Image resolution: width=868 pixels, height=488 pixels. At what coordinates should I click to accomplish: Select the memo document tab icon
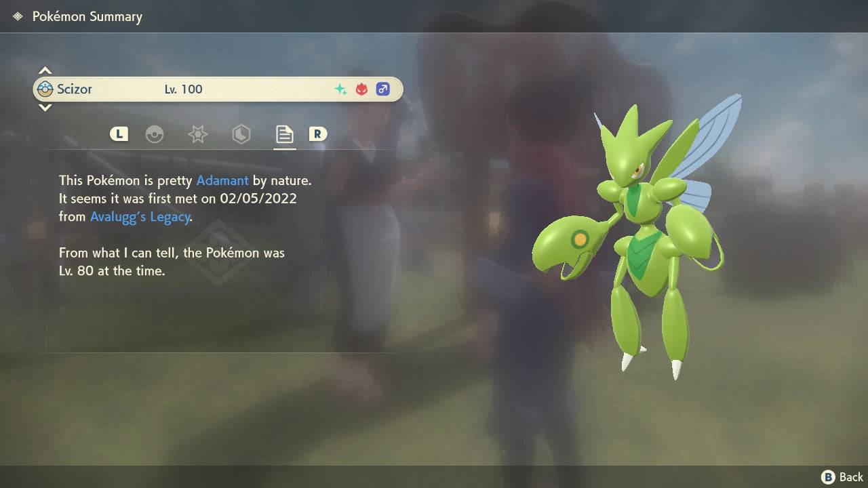[284, 134]
